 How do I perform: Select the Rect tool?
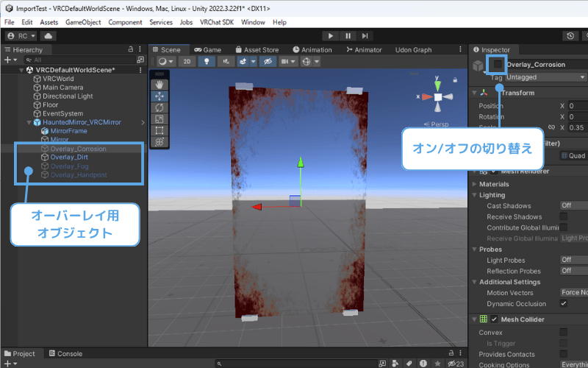pyautogui.click(x=159, y=130)
